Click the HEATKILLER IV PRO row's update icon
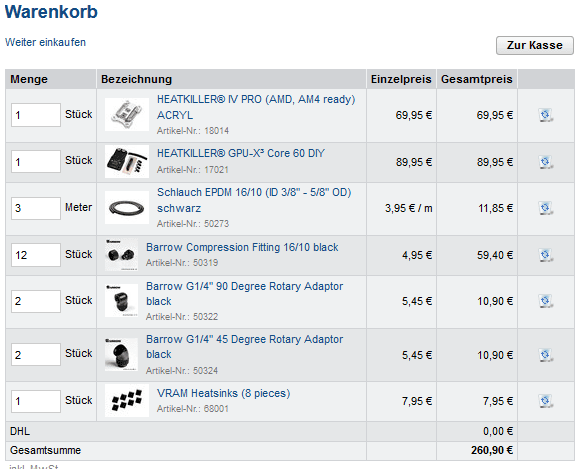Screen dimensions: 586x469 [545, 115]
